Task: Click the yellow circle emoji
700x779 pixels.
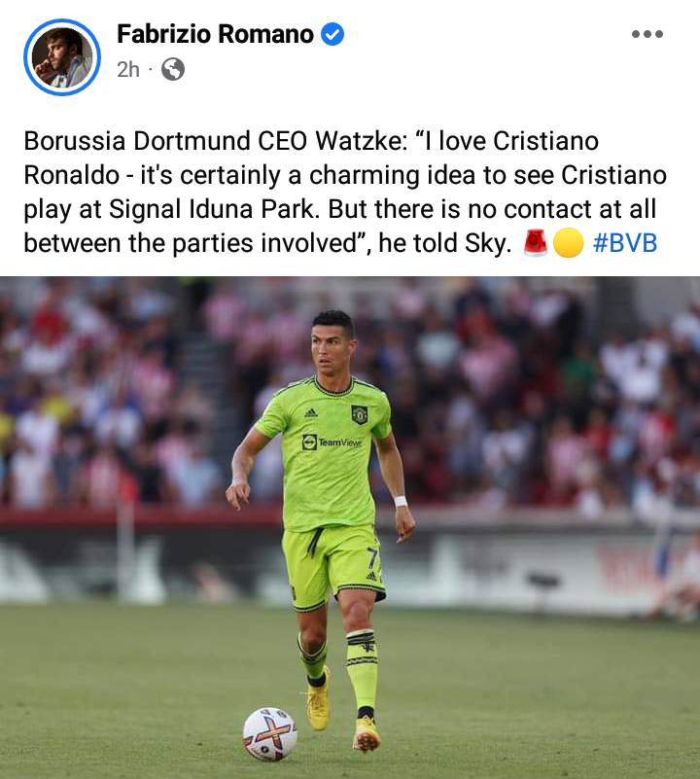Action: [x=568, y=243]
